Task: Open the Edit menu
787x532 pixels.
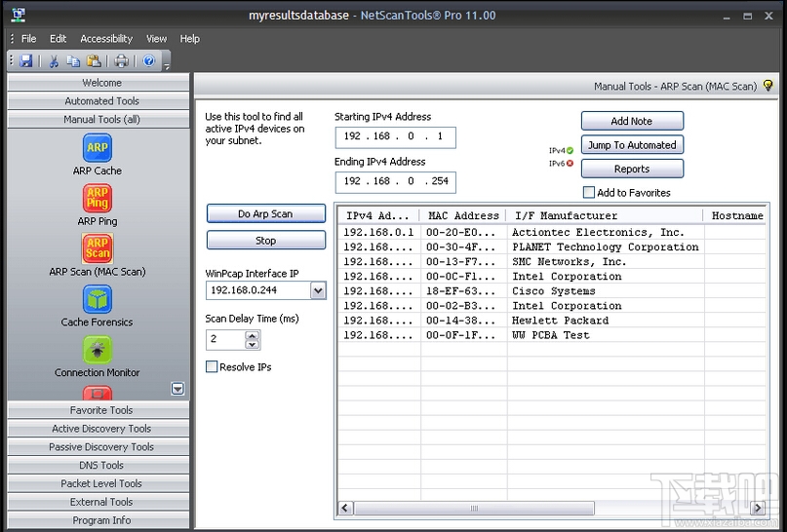Action: (58, 39)
